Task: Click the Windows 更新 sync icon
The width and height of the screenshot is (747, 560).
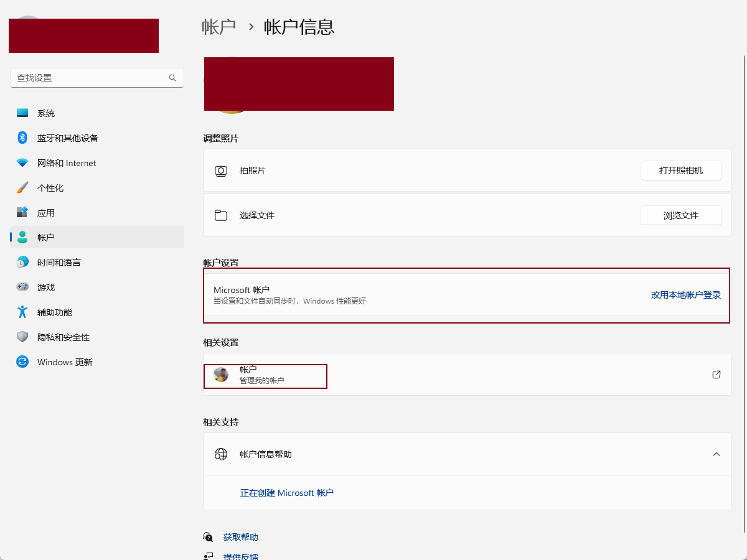Action: pos(22,362)
